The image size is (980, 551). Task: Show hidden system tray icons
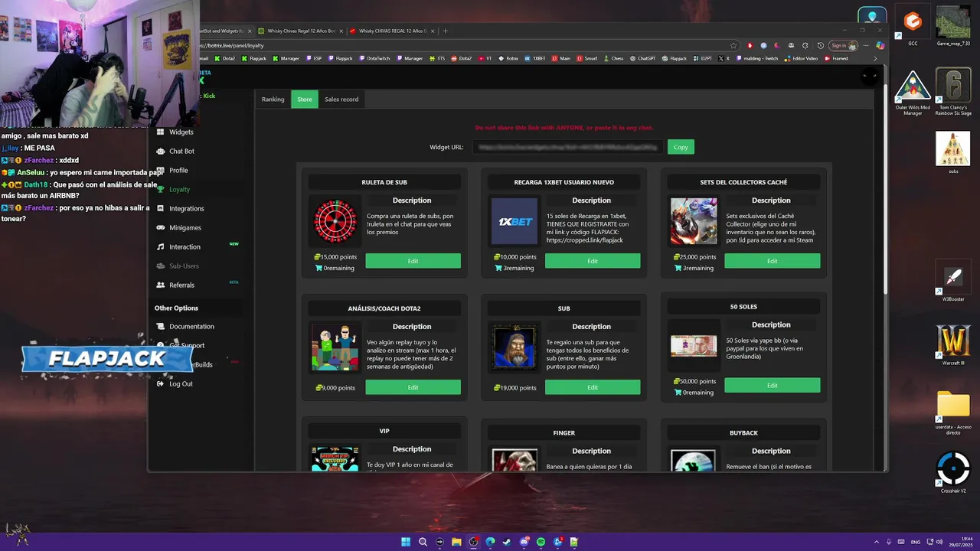pos(877,542)
